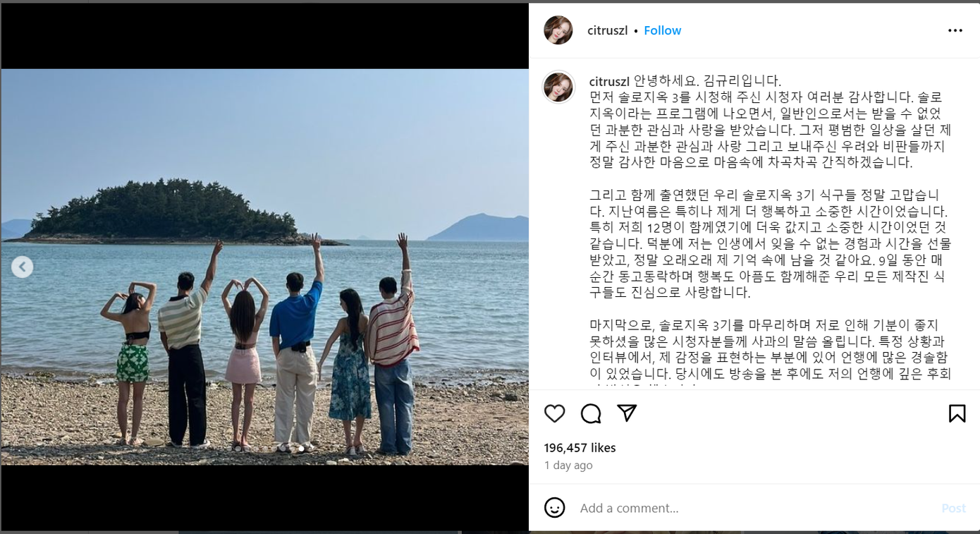Image resolution: width=980 pixels, height=534 pixels.
Task: Share the post with the paper plane icon
Action: (x=627, y=413)
